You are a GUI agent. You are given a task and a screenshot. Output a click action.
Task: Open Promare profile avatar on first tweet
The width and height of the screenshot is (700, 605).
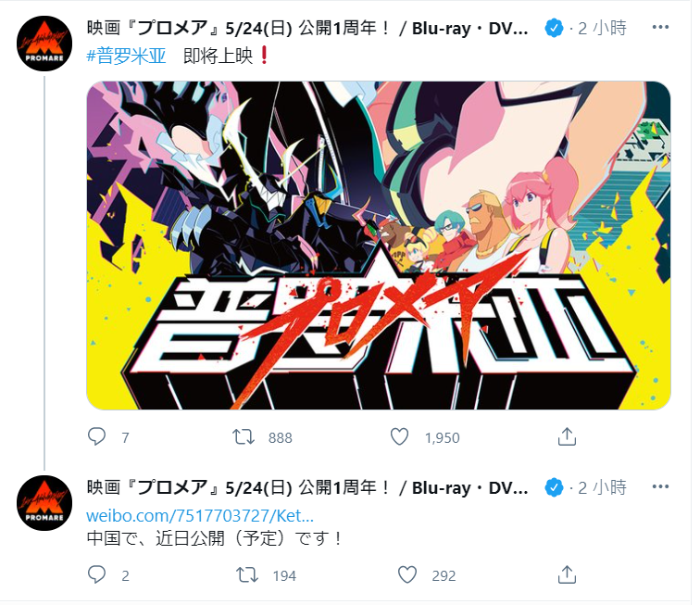pyautogui.click(x=44, y=44)
